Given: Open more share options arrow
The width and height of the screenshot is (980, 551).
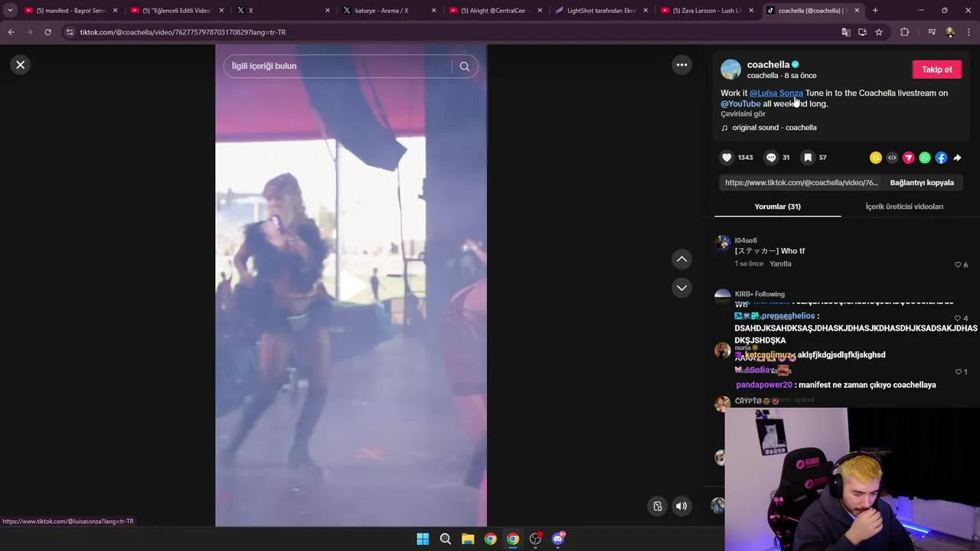Looking at the screenshot, I should [957, 158].
